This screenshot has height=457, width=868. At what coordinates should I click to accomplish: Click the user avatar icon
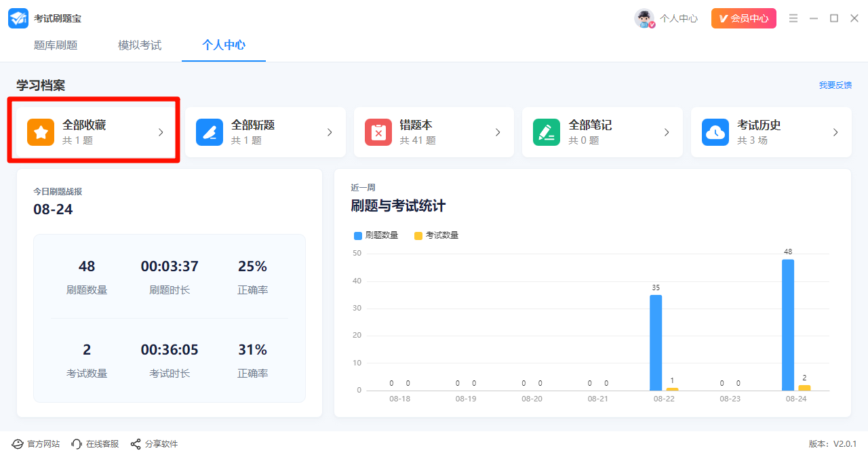click(644, 18)
